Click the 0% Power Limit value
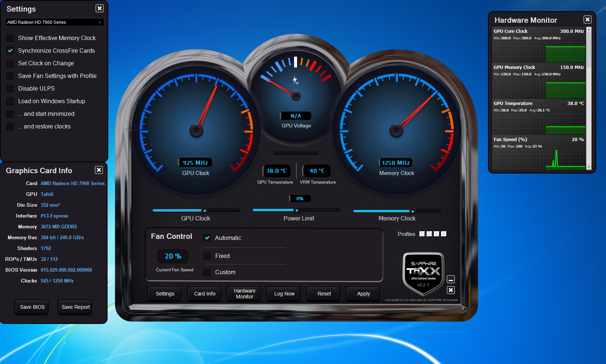Screen dimensions: 606x364 click(300, 198)
